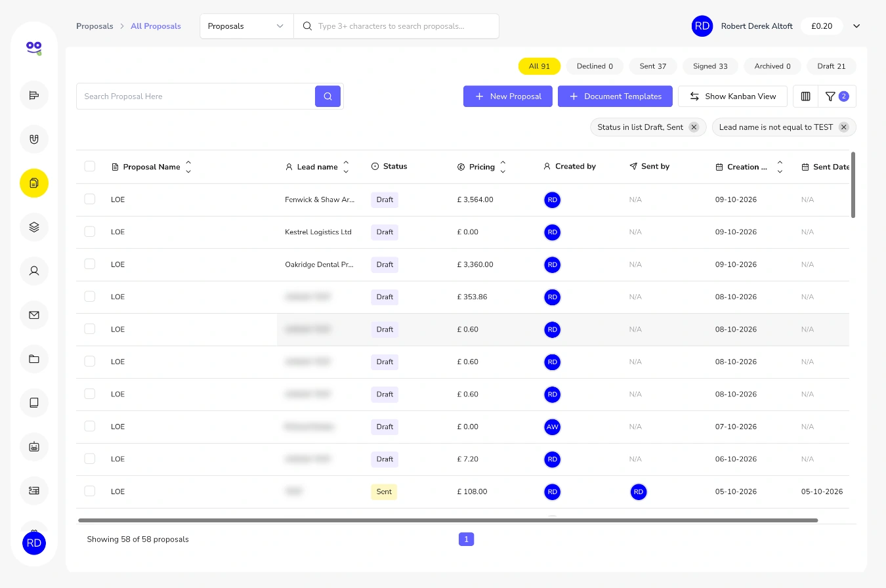Sort by the Creation date column arrows
This screenshot has width=886, height=588.
tap(780, 167)
